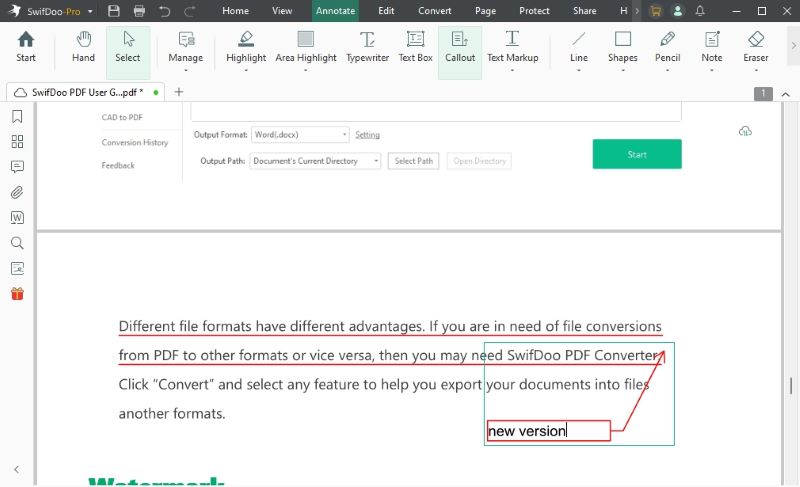
Task: Click inside the 'new version' callout text box
Action: (x=548, y=431)
